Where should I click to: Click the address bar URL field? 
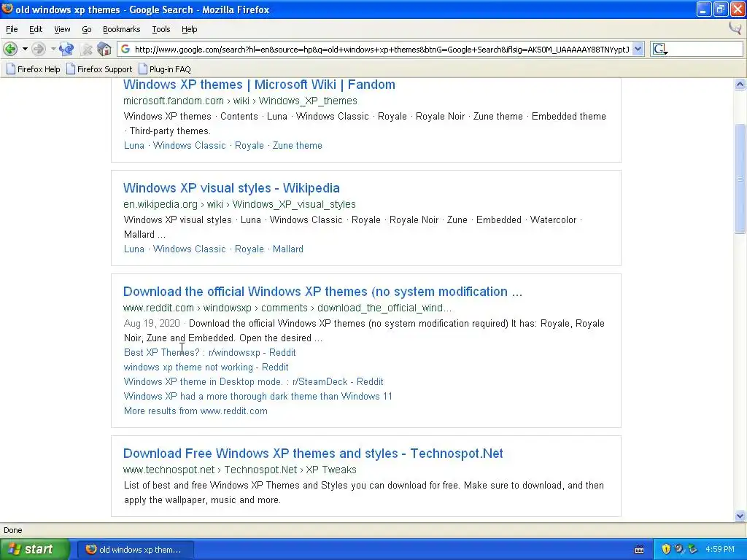pos(381,49)
